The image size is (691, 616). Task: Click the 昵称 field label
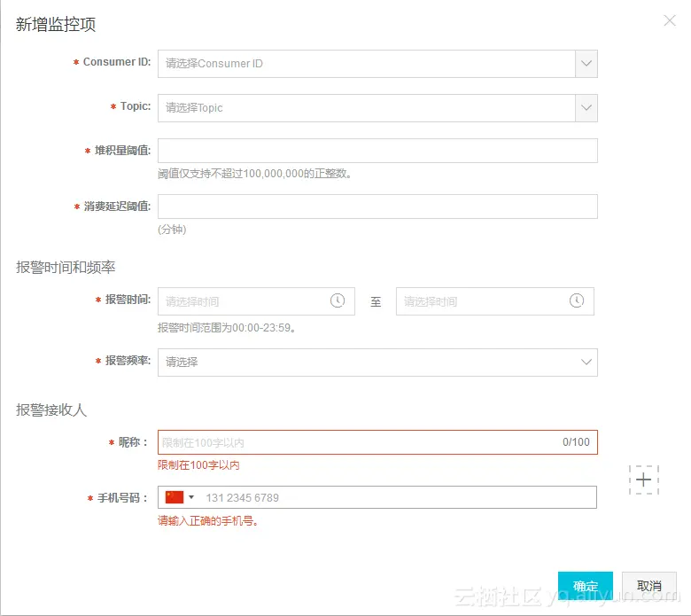click(x=133, y=441)
